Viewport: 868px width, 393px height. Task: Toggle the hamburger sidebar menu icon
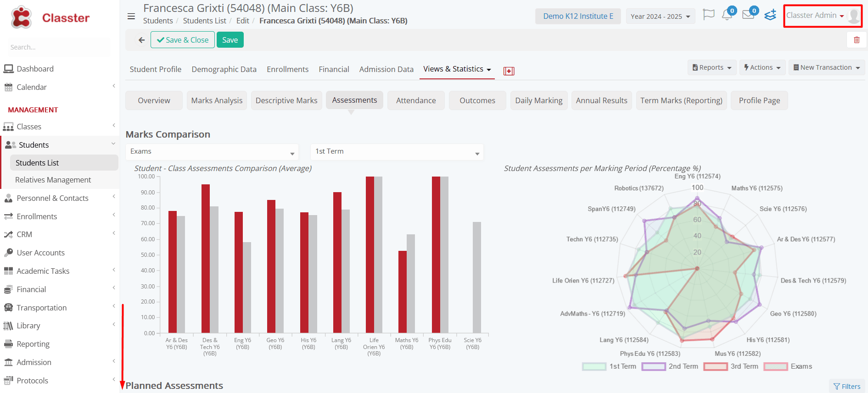pyautogui.click(x=131, y=17)
